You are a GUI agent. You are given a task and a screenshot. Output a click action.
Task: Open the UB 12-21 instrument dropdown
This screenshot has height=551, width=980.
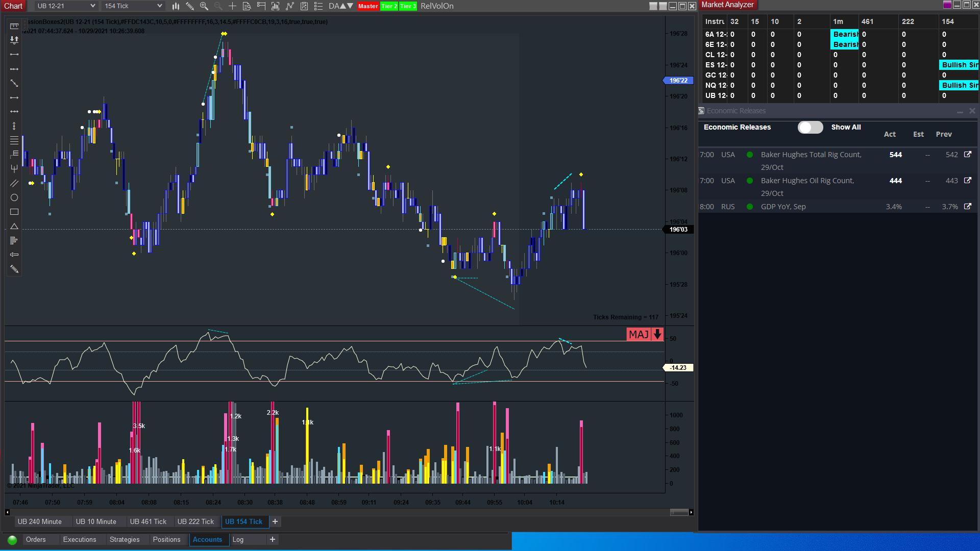pyautogui.click(x=66, y=6)
